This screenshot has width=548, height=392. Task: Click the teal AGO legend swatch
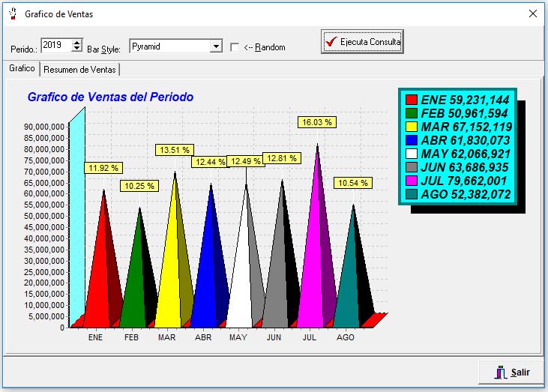[x=411, y=194]
